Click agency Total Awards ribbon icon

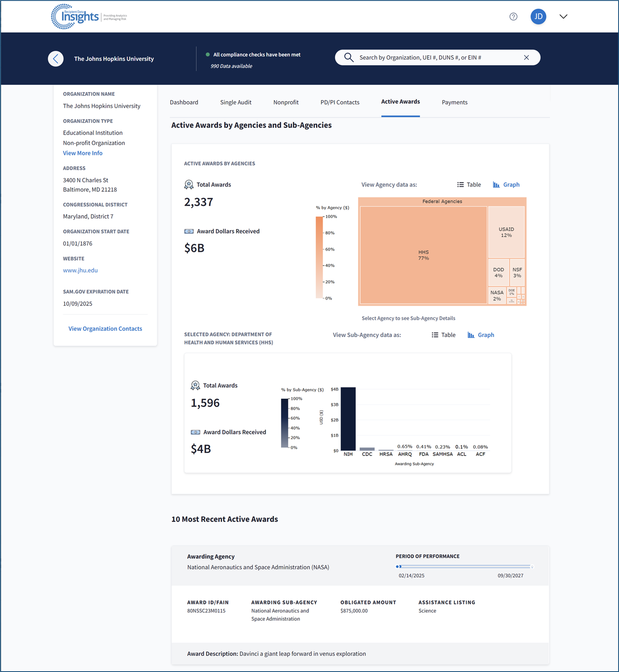(189, 185)
